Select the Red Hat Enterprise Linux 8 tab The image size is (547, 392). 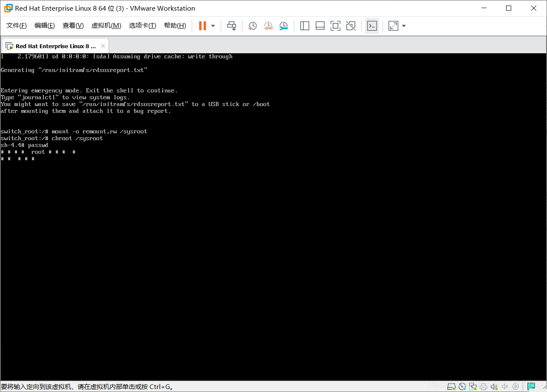click(55, 46)
